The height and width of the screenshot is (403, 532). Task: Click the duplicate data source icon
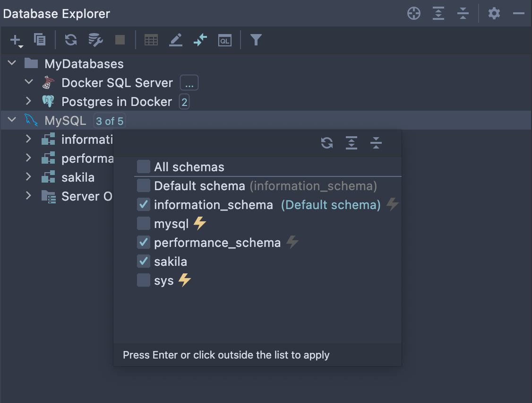(40, 40)
